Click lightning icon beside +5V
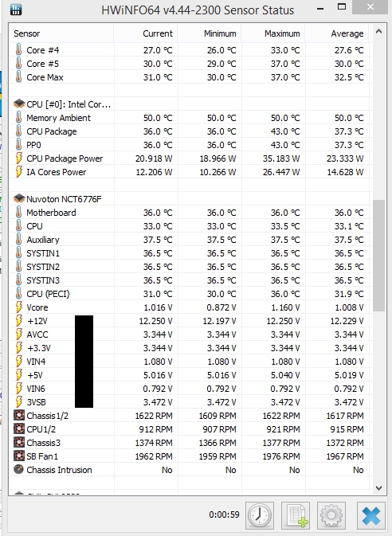Screen dimensions: 392x536 point(19,374)
